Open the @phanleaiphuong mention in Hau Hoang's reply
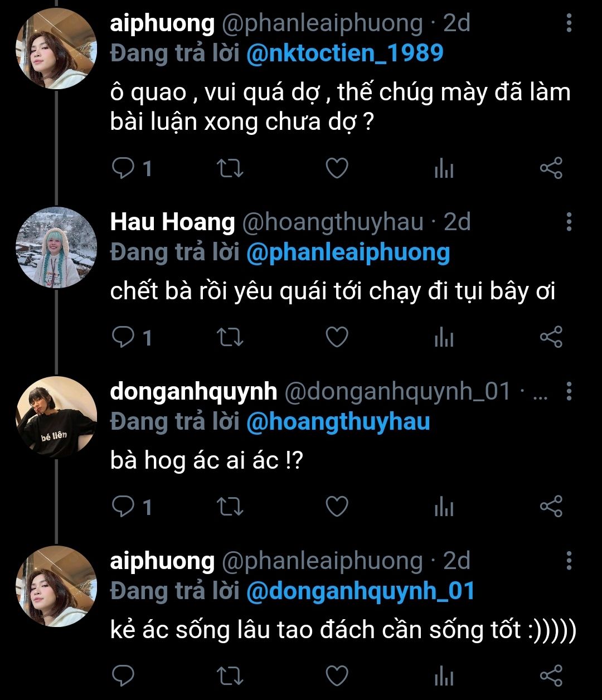 [347, 252]
